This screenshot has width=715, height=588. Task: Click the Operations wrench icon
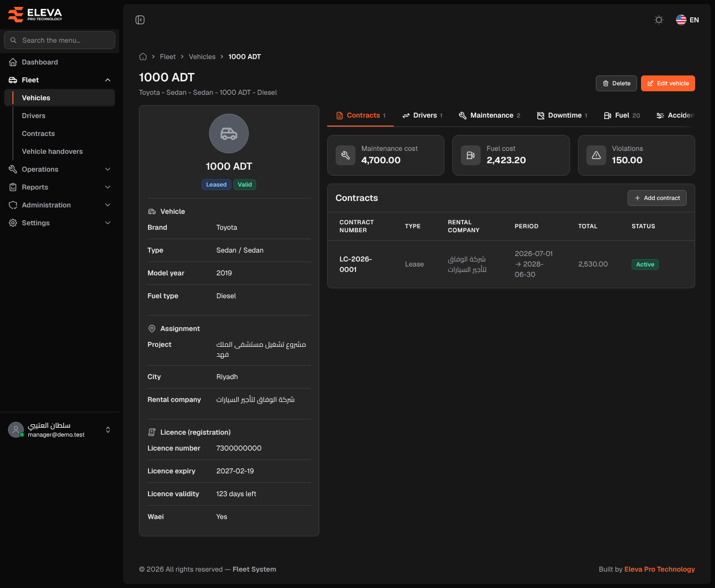(13, 169)
